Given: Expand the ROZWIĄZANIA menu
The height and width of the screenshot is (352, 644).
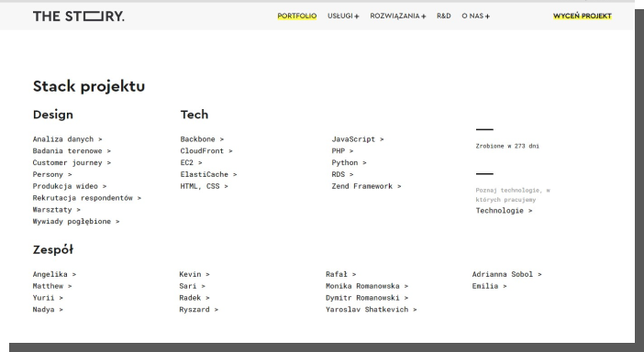Looking at the screenshot, I should (398, 16).
